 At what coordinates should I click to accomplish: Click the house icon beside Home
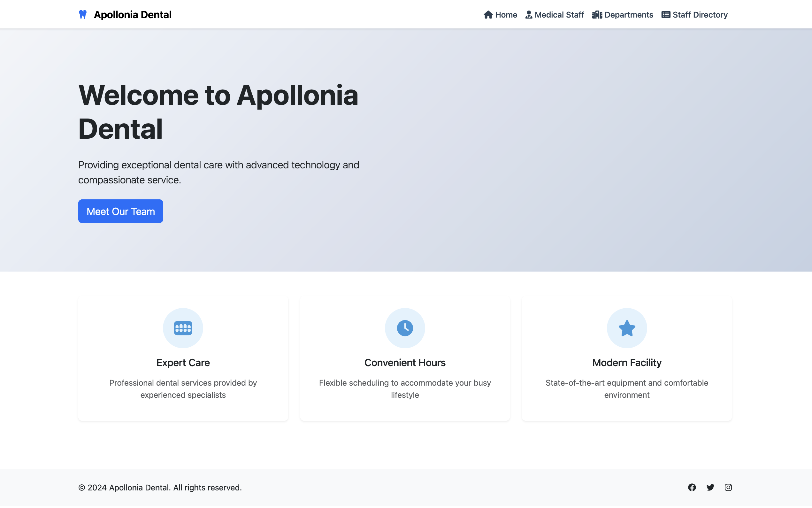(488, 15)
